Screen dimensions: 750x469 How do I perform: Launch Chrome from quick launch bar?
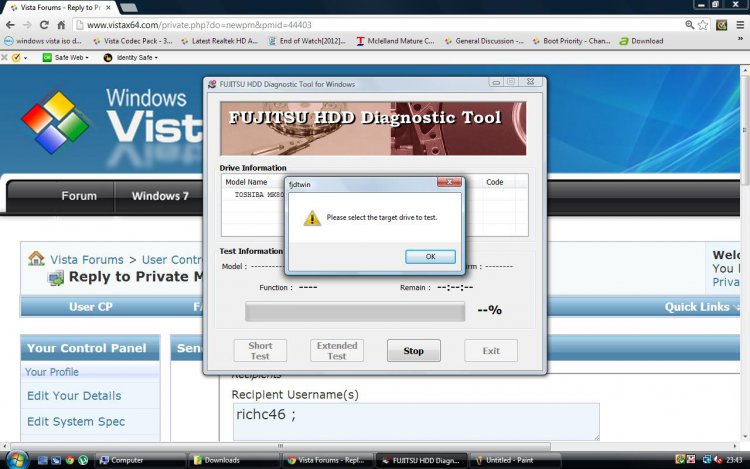point(70,460)
